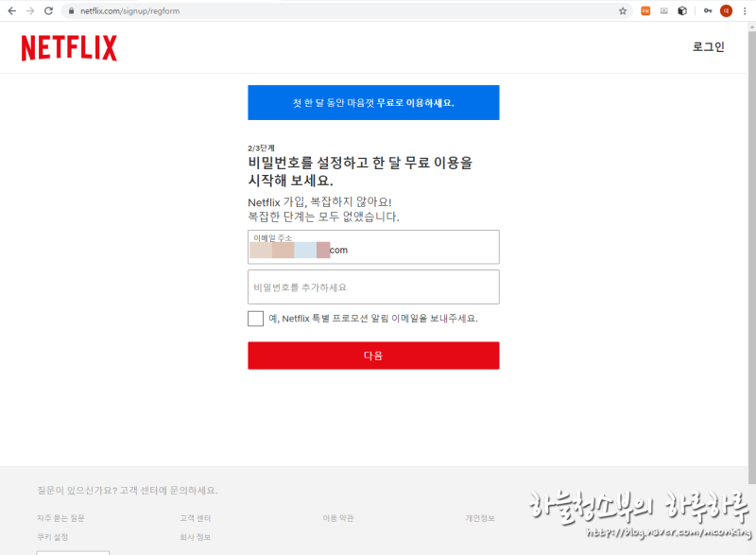Viewport: 756px width, 555px height.
Task: Click the gray rectangle extension icon
Action: pos(664,10)
